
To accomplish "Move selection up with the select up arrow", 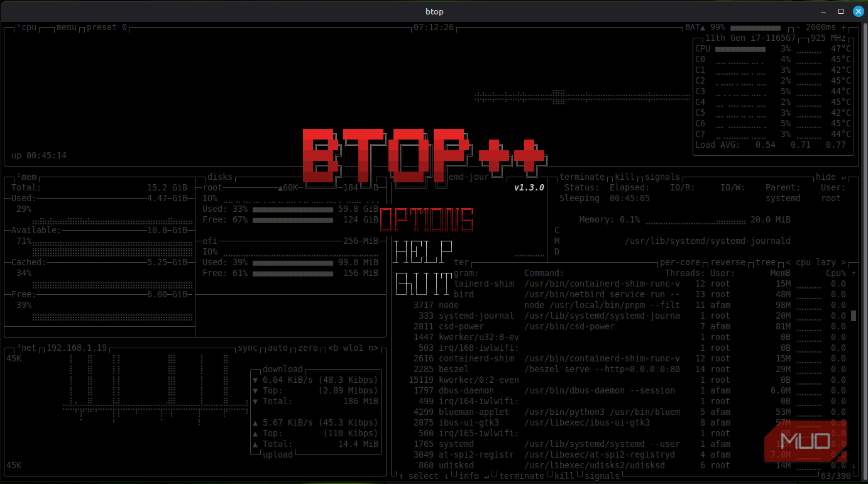I will 401,476.
